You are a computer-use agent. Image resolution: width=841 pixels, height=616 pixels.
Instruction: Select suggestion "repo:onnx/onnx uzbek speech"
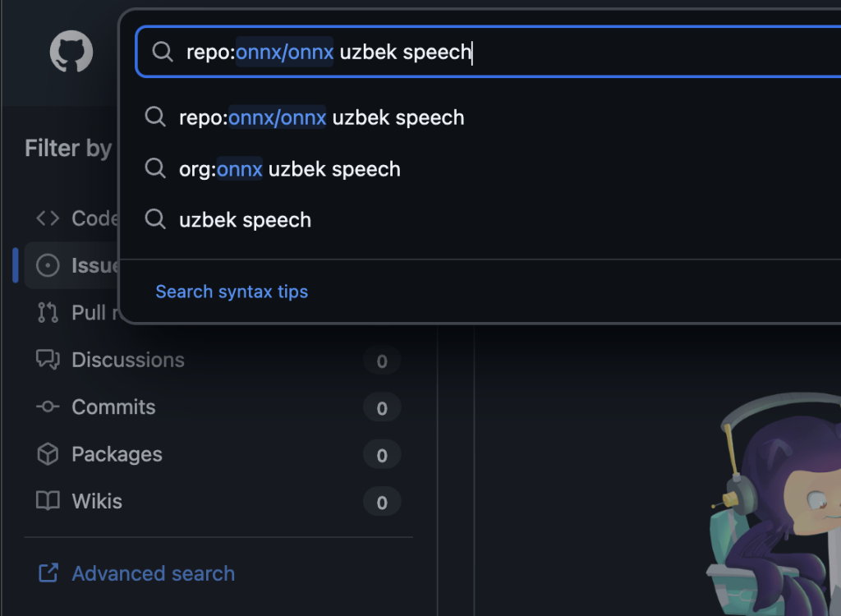point(322,117)
